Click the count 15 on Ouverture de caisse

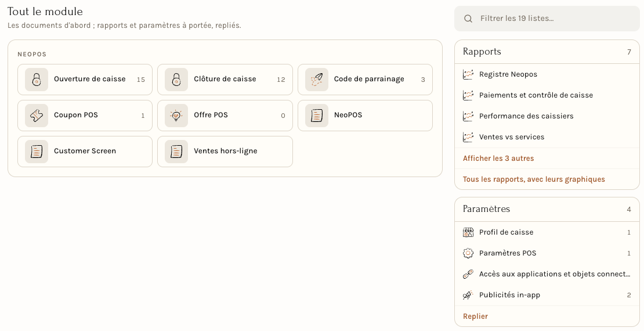141,80
